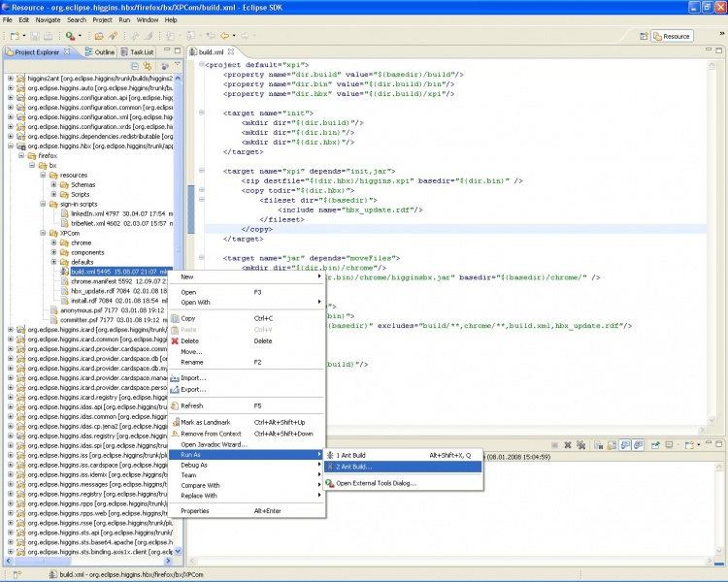
Task: Toggle Scroll Lock in console toolbar
Action: pyautogui.click(x=612, y=445)
